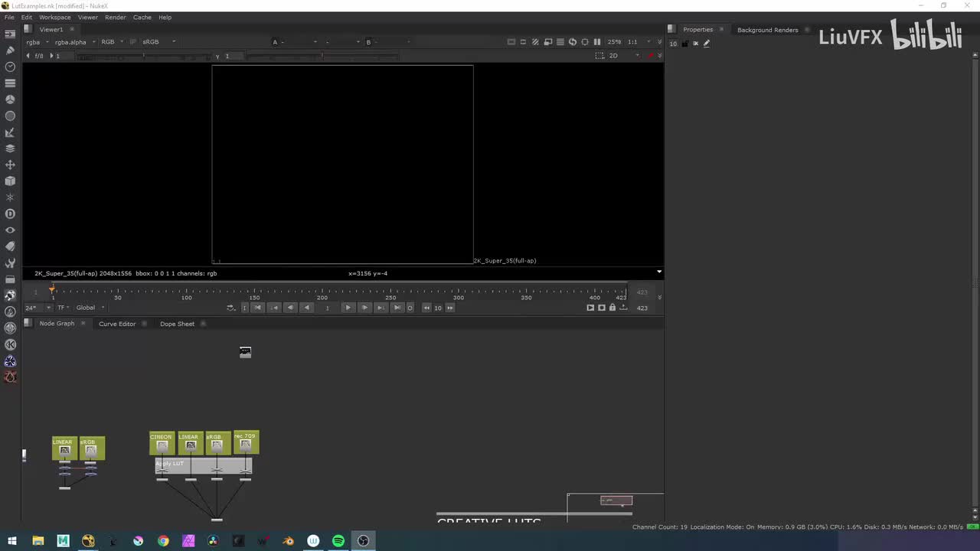Open the Global frame range dropdown
Image resolution: width=980 pixels, height=551 pixels.
click(x=89, y=308)
